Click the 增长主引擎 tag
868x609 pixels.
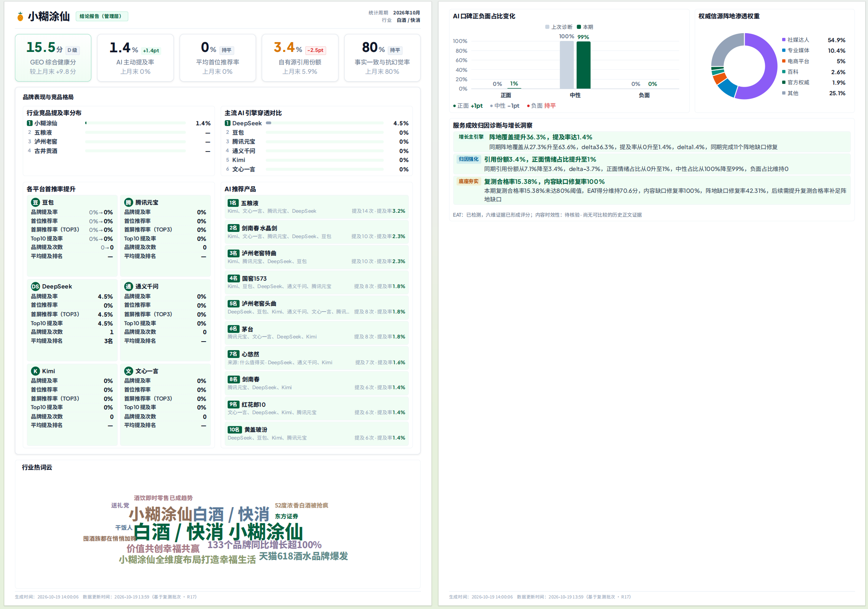coord(471,137)
